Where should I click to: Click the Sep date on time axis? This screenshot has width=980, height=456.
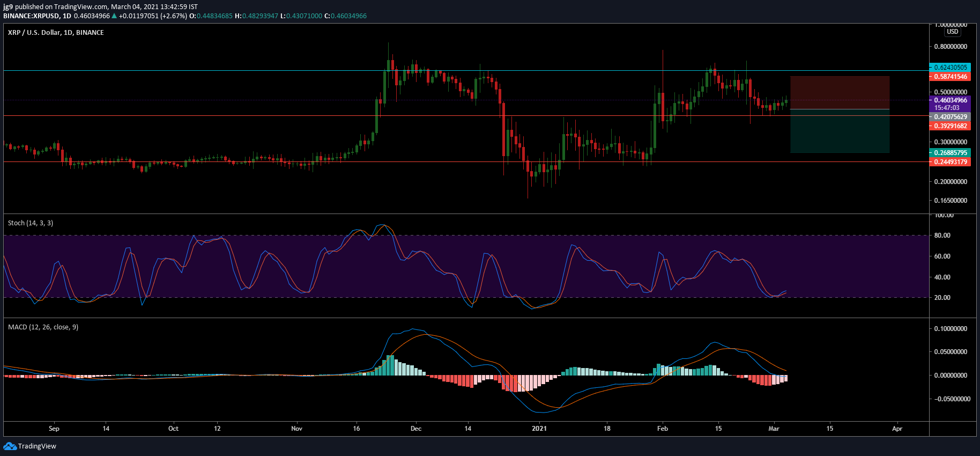[x=54, y=429]
